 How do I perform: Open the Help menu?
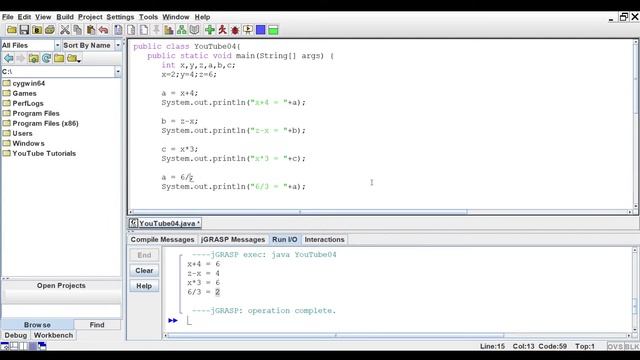[x=202, y=17]
